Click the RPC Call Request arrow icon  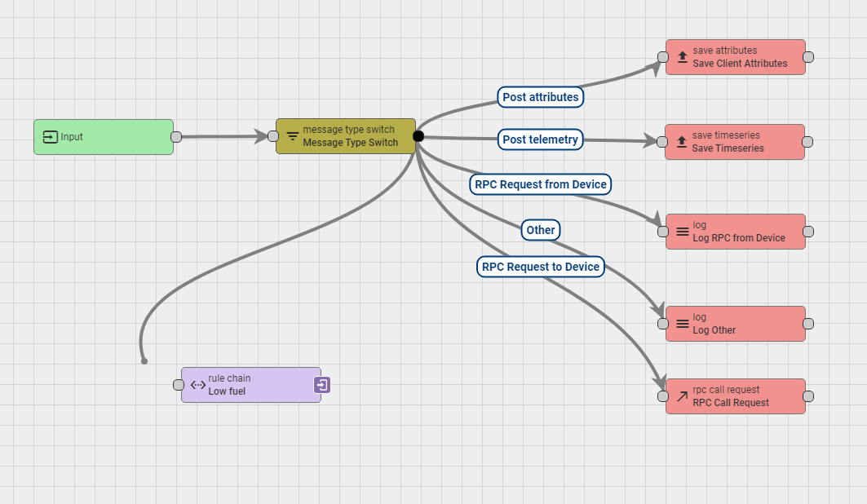[x=683, y=396]
